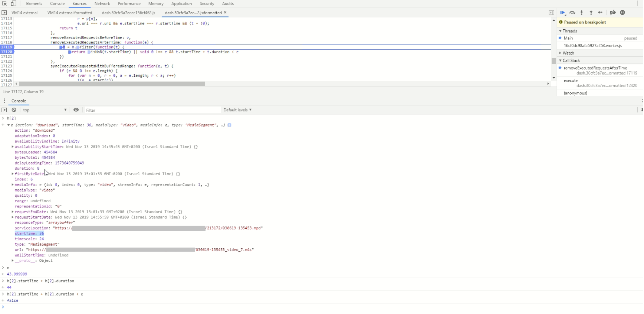Screen dimensions: 644x314
Task: Click the code editor vertical scrollbar thumb
Action: 553,61
